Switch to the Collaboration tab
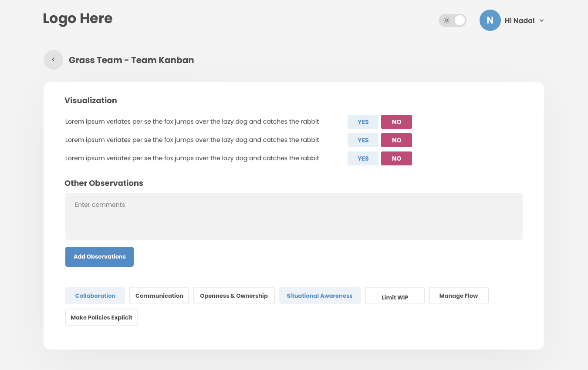The height and width of the screenshot is (370, 588). click(x=95, y=296)
